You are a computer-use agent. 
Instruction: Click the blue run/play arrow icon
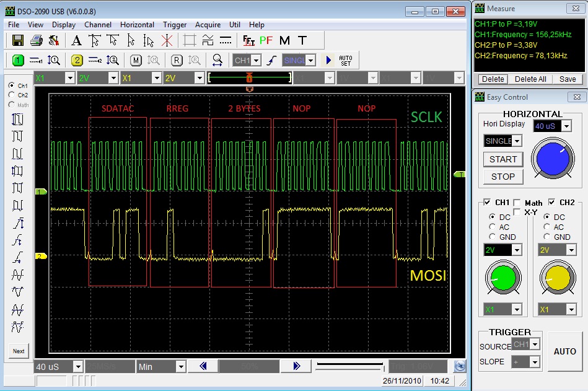tap(328, 60)
